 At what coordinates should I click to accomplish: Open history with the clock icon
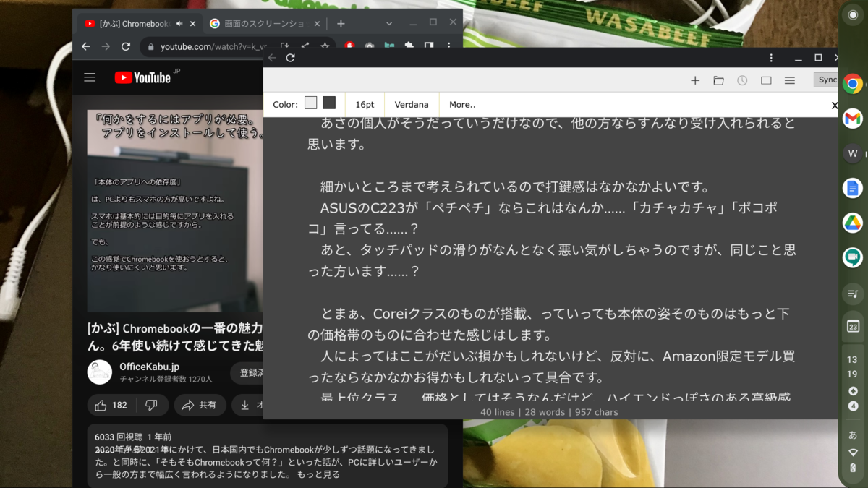742,80
